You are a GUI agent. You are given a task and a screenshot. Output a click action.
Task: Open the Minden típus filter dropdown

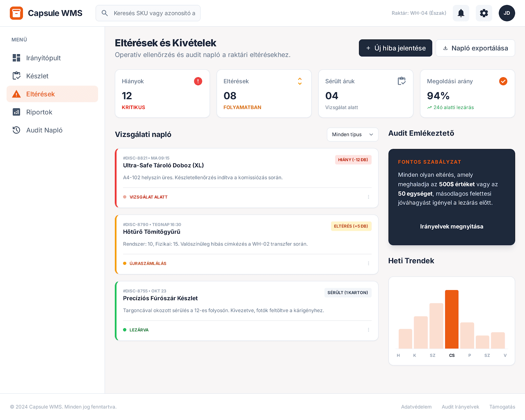click(x=352, y=135)
